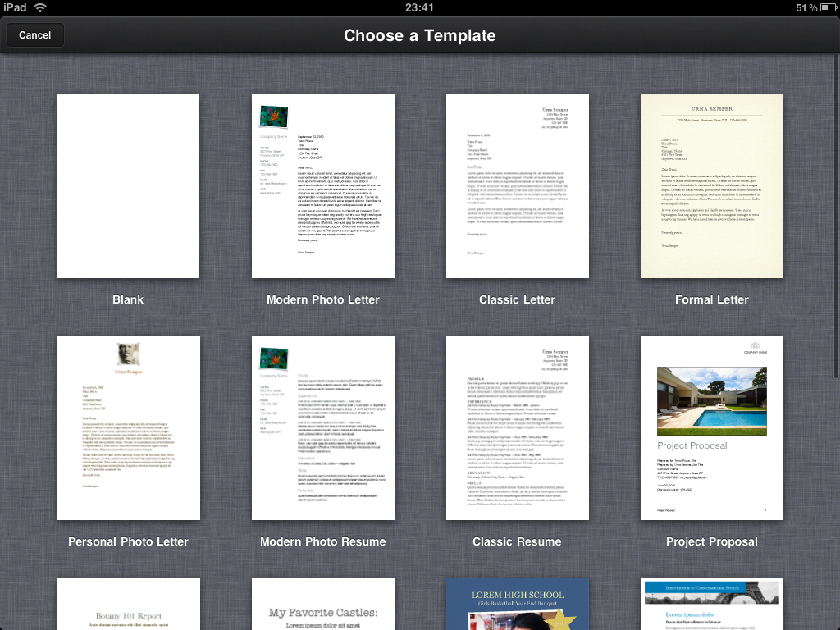Image resolution: width=840 pixels, height=630 pixels.
Task: Click the flower photo in Modern Photo Letter
Action: [x=273, y=117]
